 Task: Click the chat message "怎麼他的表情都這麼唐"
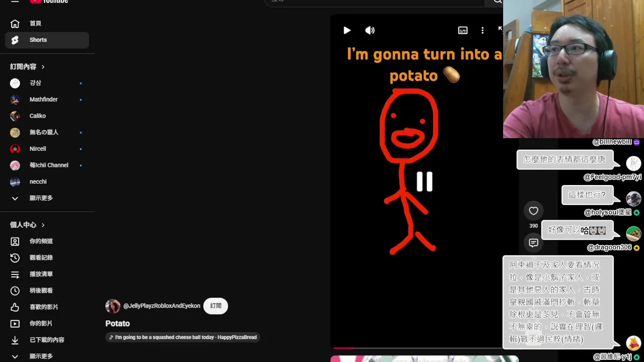565,159
